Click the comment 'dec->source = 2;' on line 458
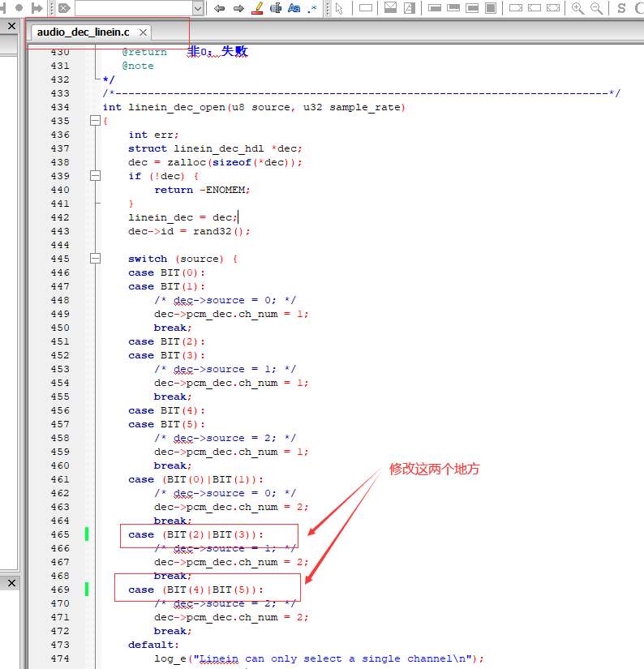The width and height of the screenshot is (644, 669). pyautogui.click(x=225, y=438)
